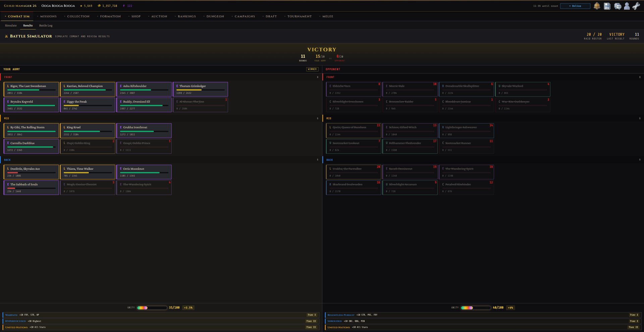This screenshot has height=332, width=644.
Task: Switch to the Battle Log tab
Action: 46,25
